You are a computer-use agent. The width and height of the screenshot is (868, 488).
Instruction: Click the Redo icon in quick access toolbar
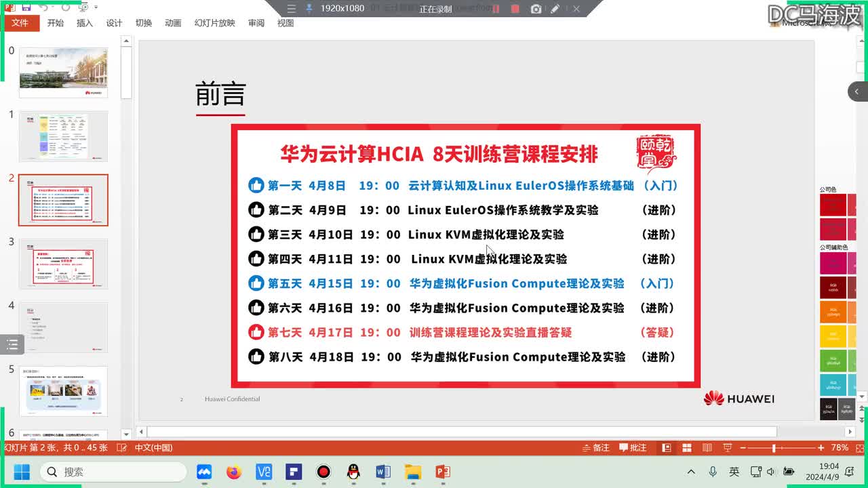pyautogui.click(x=66, y=7)
